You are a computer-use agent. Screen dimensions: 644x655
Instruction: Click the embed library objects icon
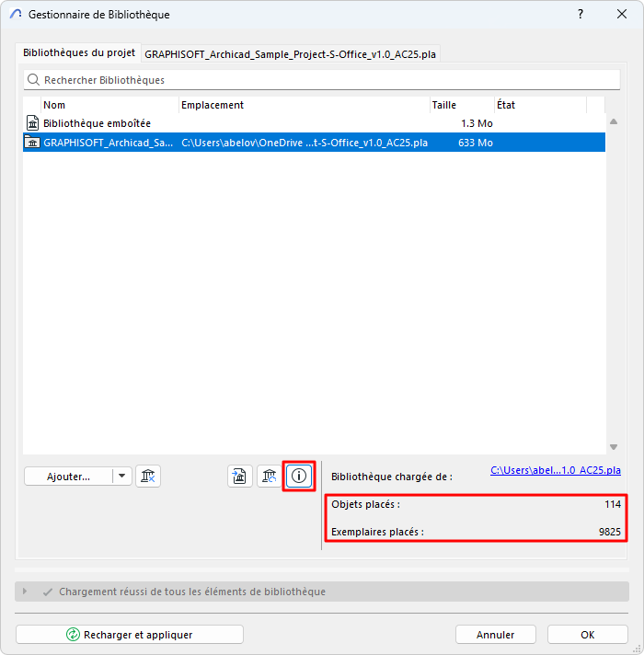pos(240,476)
